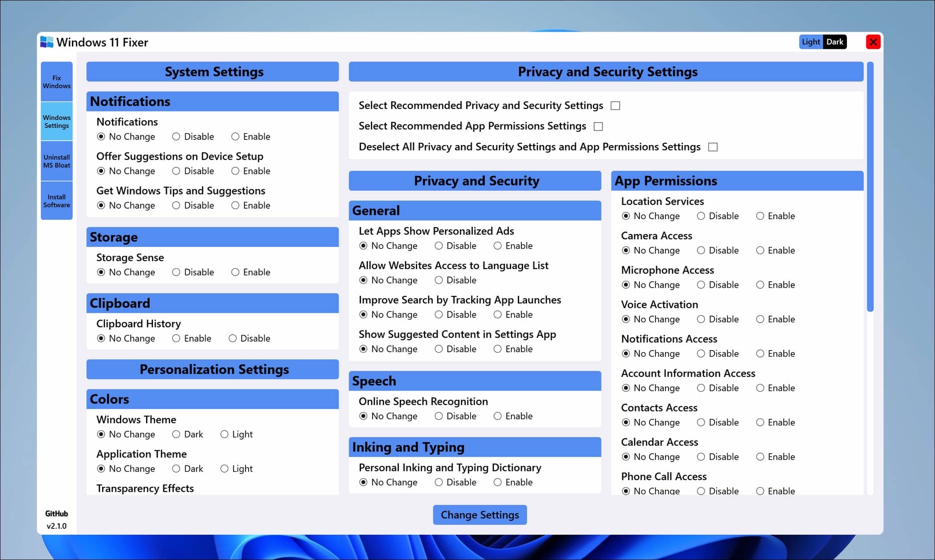
Task: Switch to Dark theme mode
Action: (x=834, y=42)
